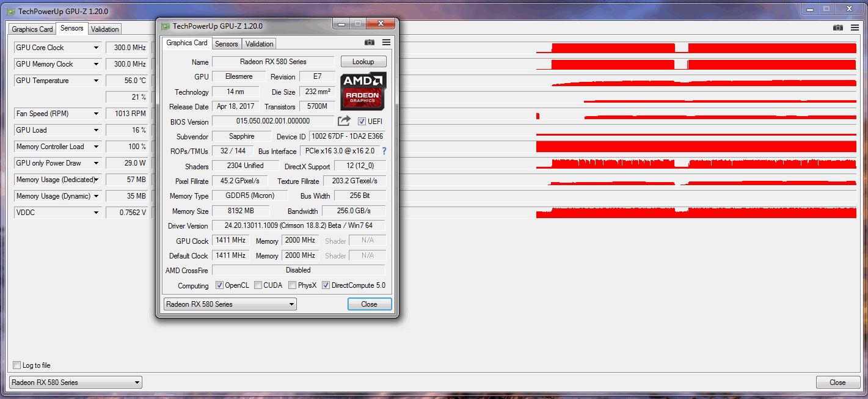Click the GPU Core Clock red graph
Viewport: 868px width, 399px height.
(696, 48)
